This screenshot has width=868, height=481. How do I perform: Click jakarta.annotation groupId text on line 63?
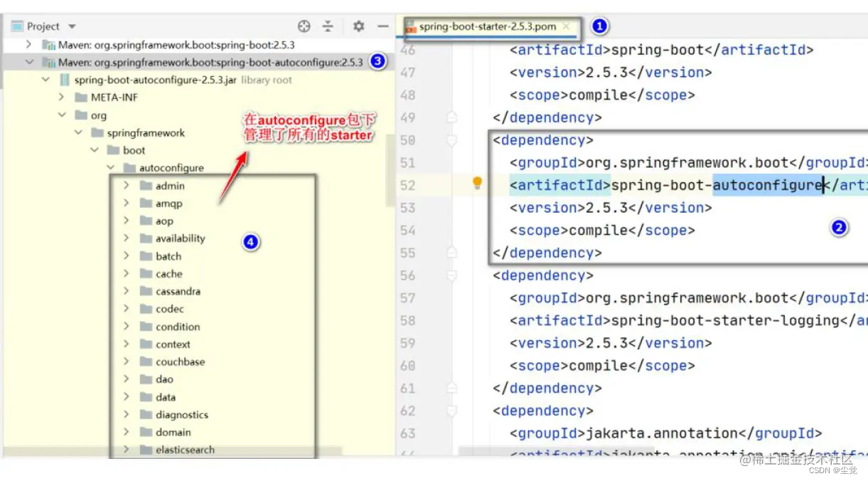tap(662, 433)
